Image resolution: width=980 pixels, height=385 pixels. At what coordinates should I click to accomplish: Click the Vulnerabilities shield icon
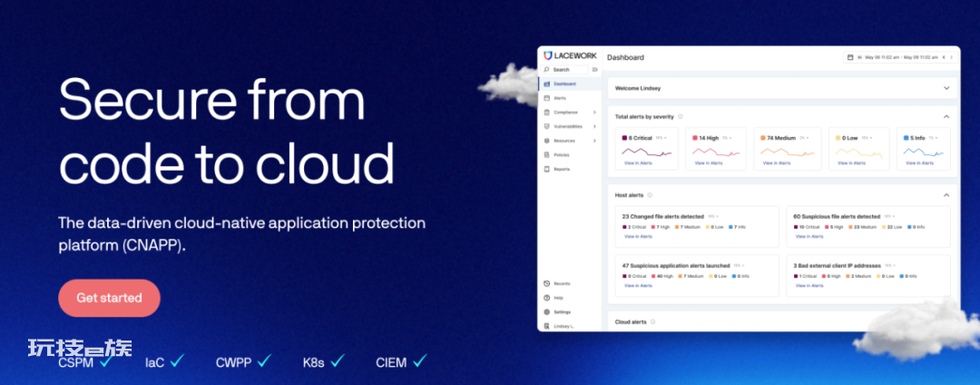pyautogui.click(x=547, y=126)
